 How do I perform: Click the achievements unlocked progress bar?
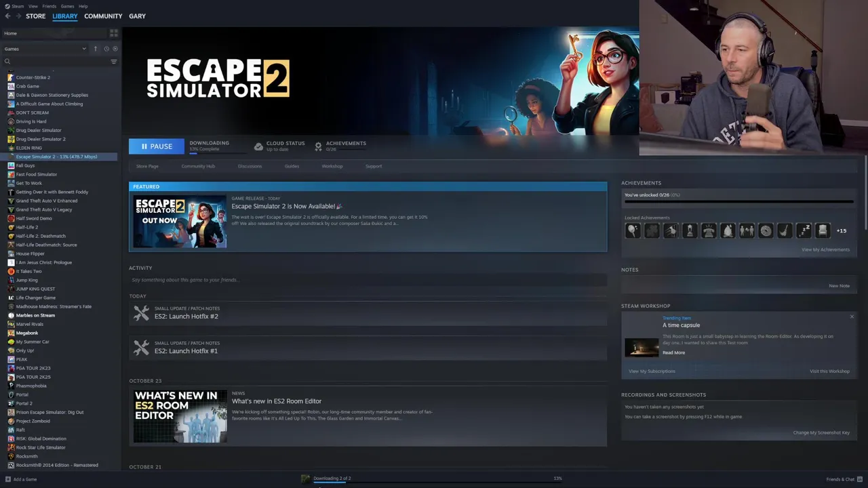[x=738, y=201]
